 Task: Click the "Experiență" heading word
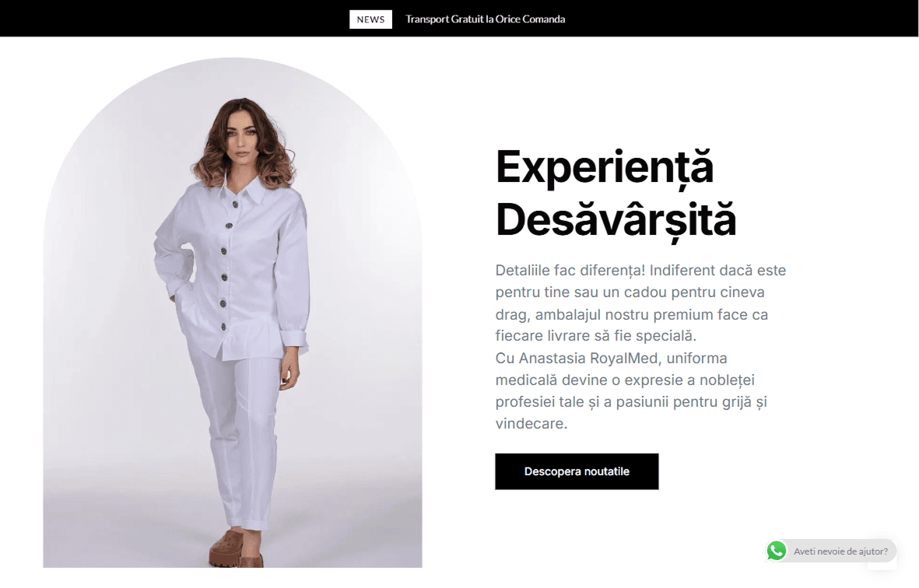coord(605,167)
